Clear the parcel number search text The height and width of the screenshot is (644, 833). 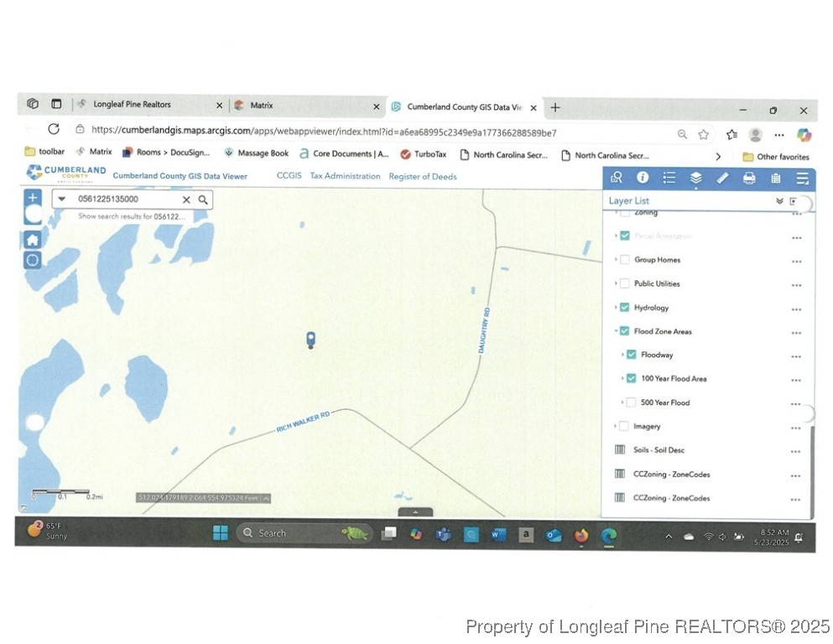(186, 200)
